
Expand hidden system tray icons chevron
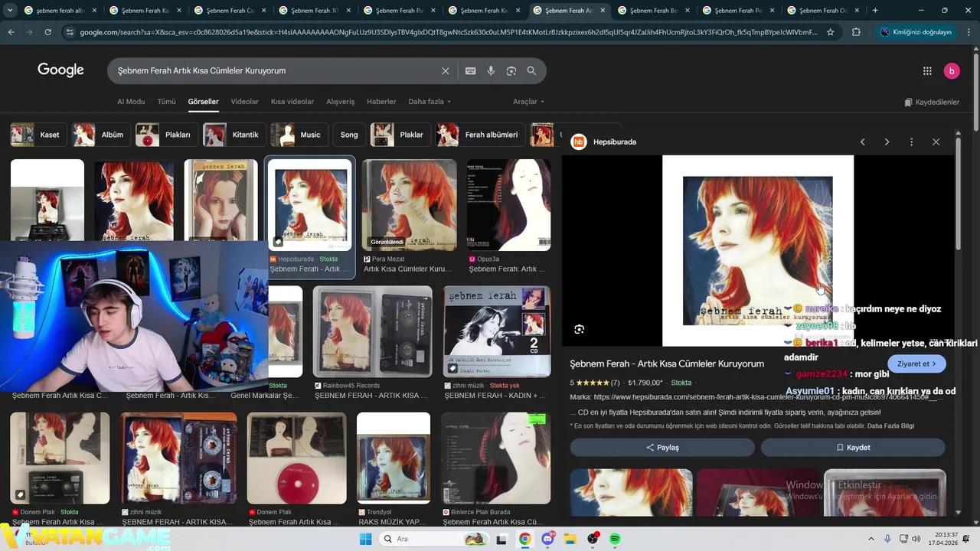click(x=871, y=539)
